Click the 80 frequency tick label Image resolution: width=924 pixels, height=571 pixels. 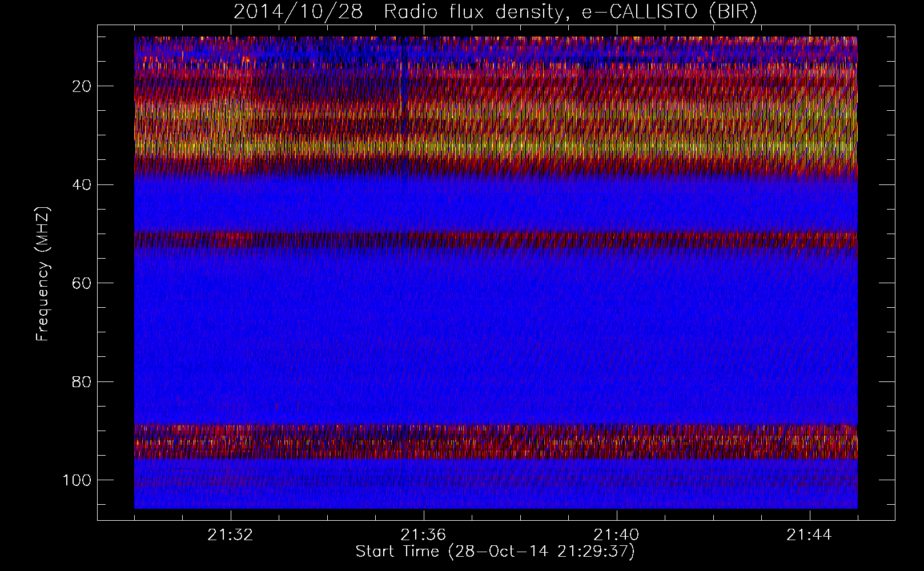[81, 381]
